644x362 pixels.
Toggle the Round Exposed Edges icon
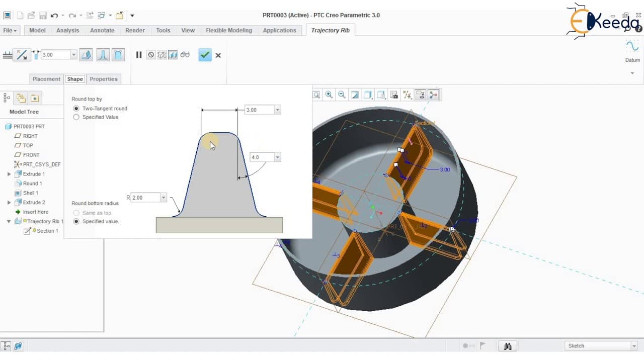pos(118,55)
